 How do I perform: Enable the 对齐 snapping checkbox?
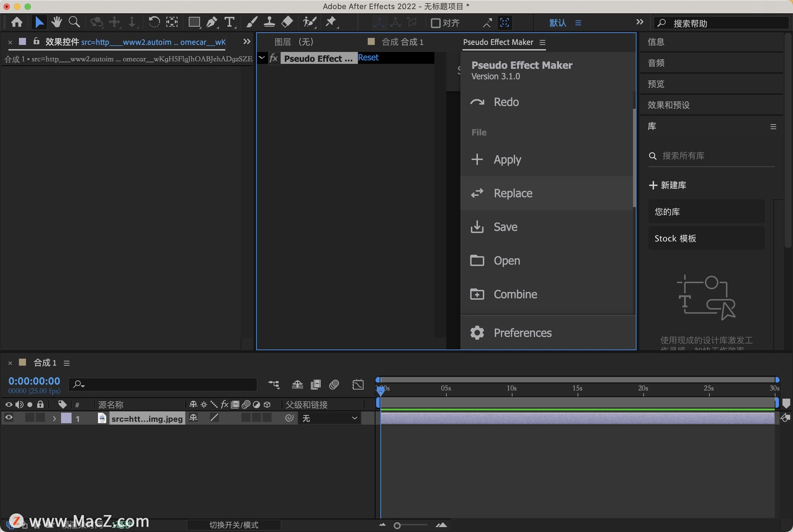435,23
